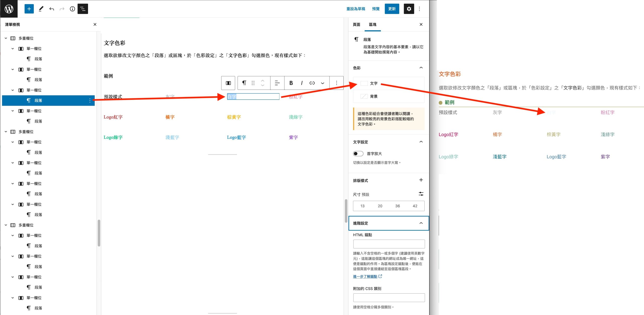This screenshot has width=644, height=315.
Task: Switch to the 頁面 tab
Action: click(x=356, y=24)
